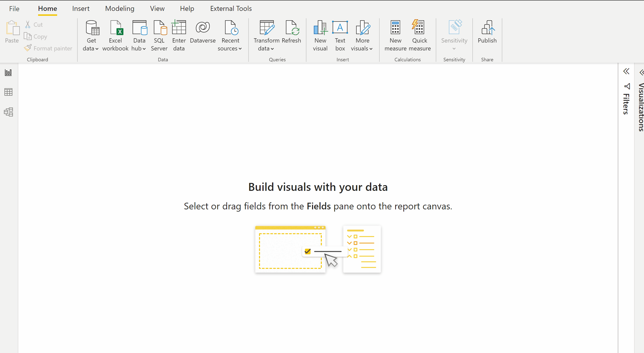Open the Help tab
This screenshot has width=644, height=353.
(x=187, y=9)
